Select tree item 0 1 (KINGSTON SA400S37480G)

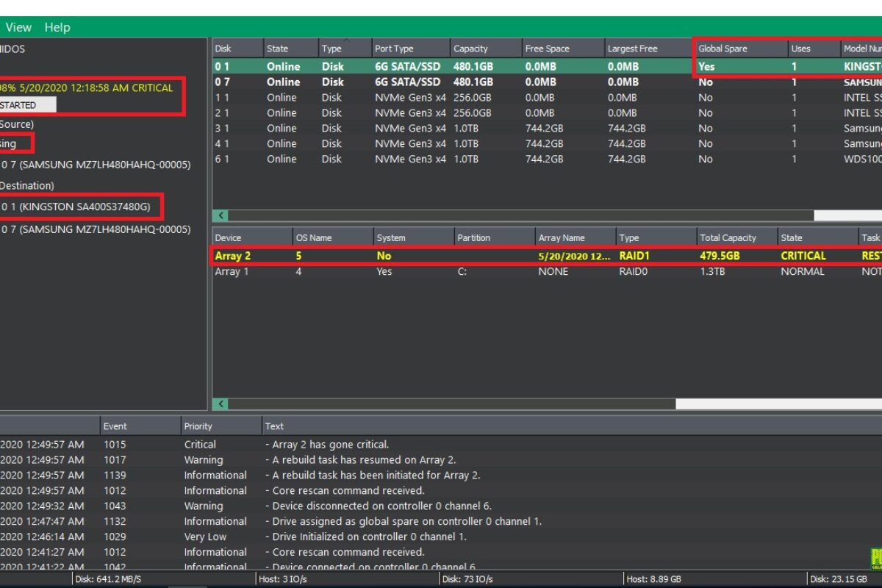click(76, 207)
